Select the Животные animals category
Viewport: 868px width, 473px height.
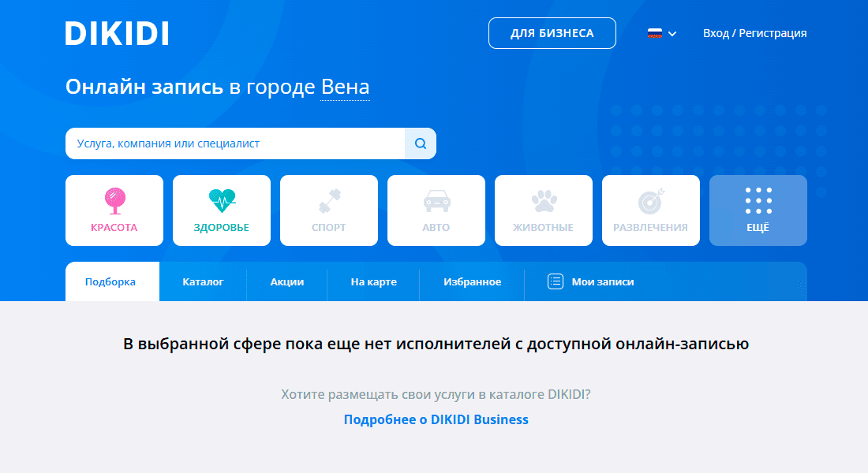click(x=544, y=210)
